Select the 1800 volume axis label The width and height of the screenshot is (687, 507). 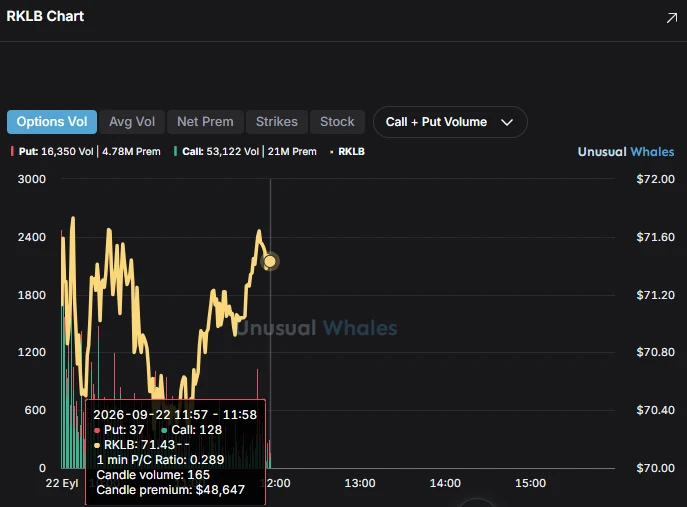point(32,295)
